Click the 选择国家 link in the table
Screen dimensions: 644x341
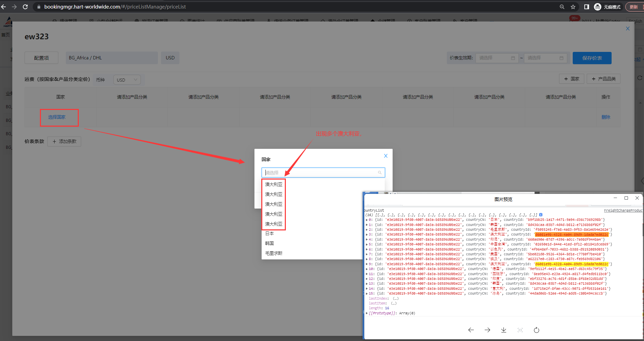point(57,117)
